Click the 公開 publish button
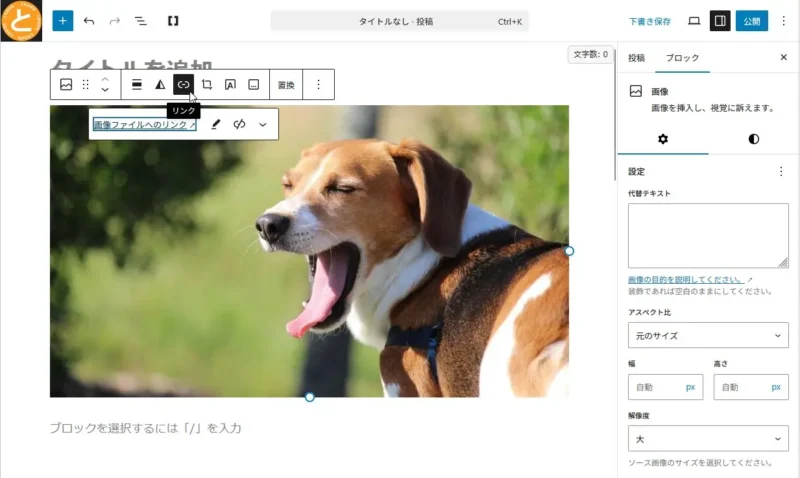Viewport: 800px width, 478px height. tap(752, 20)
